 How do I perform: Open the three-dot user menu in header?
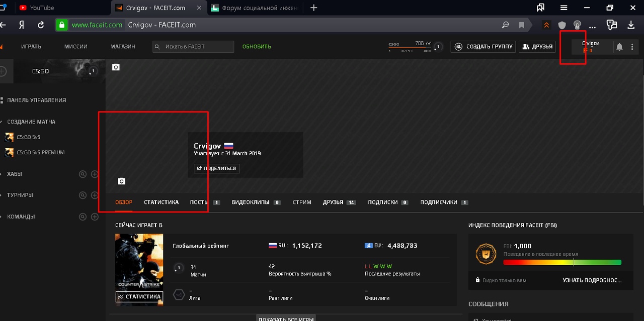632,47
